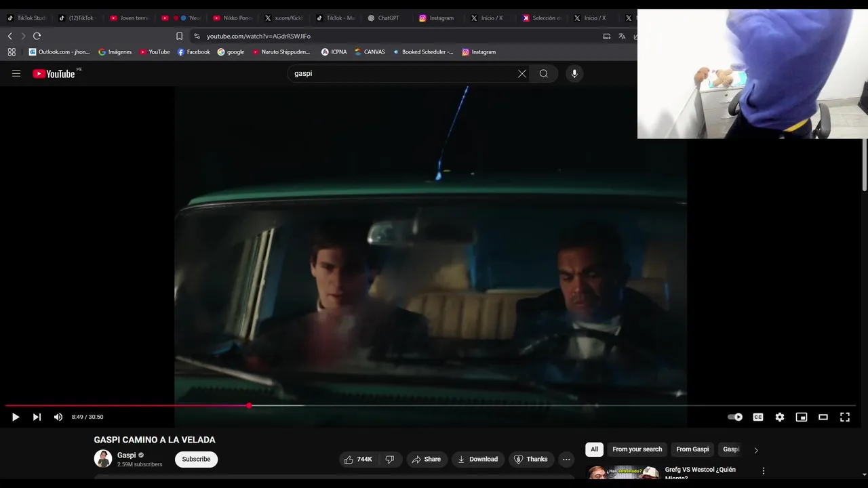Image resolution: width=868 pixels, height=488 pixels.
Task: Open the YouTube bookmark
Action: (x=155, y=52)
